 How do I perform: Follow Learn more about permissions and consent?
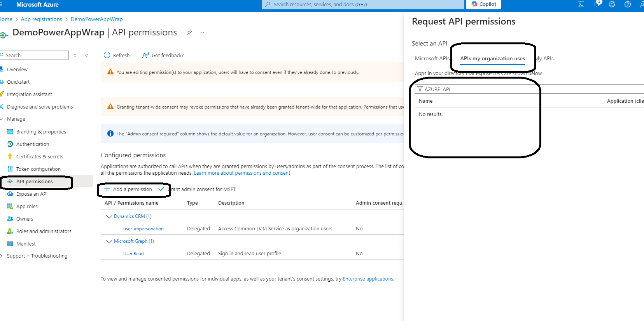pyautogui.click(x=242, y=173)
